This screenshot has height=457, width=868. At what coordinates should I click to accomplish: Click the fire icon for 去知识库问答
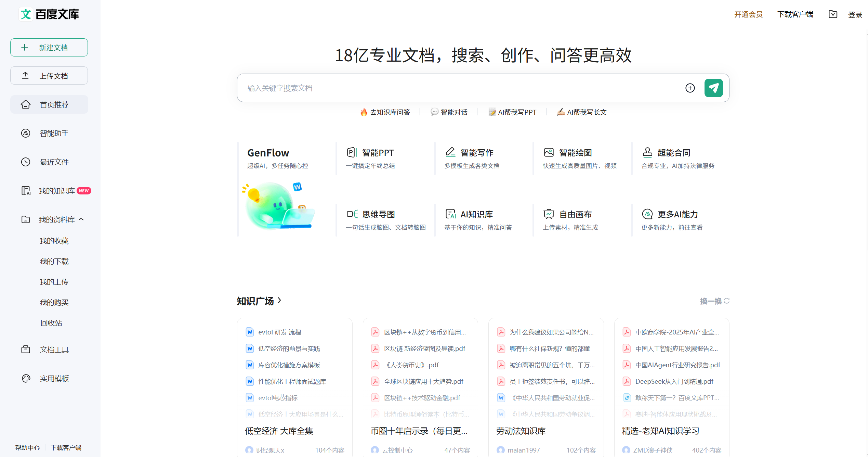[x=364, y=112]
